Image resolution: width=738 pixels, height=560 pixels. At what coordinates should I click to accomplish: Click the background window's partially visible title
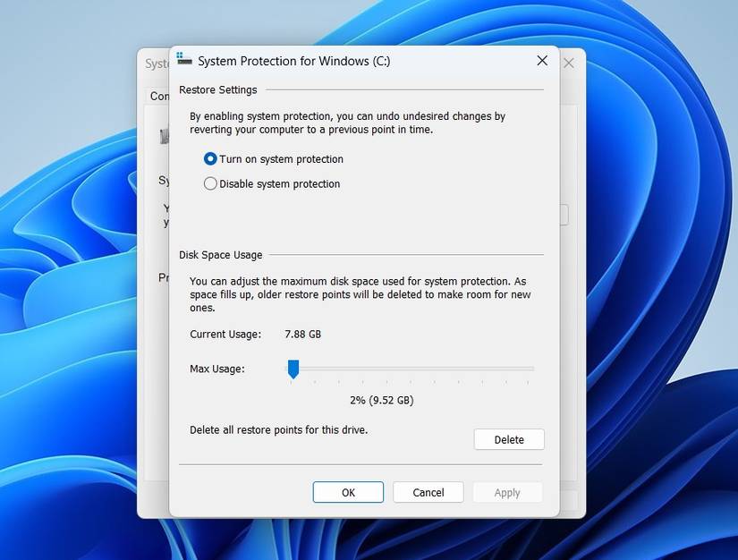(x=157, y=64)
